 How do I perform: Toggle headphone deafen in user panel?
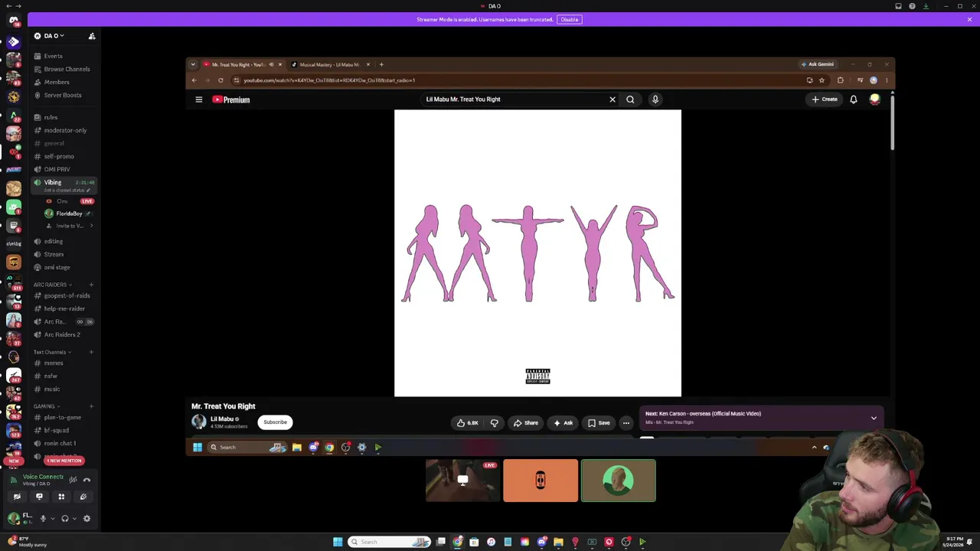[65, 519]
